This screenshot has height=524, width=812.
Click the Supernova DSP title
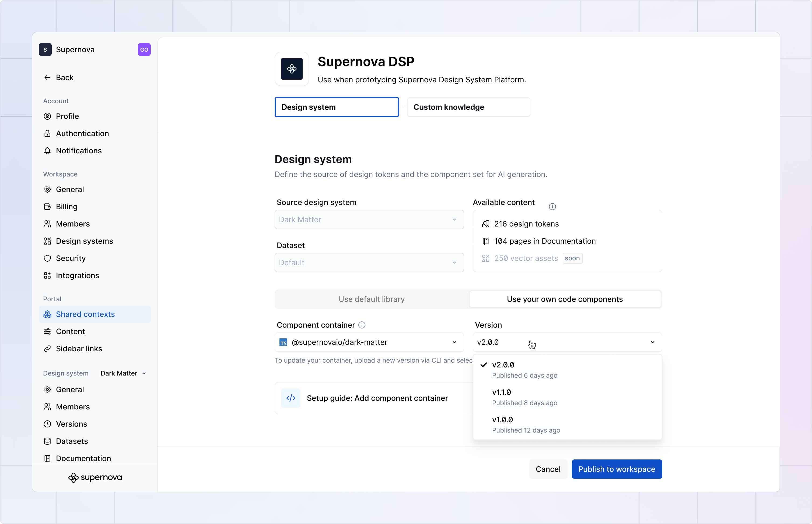366,62
